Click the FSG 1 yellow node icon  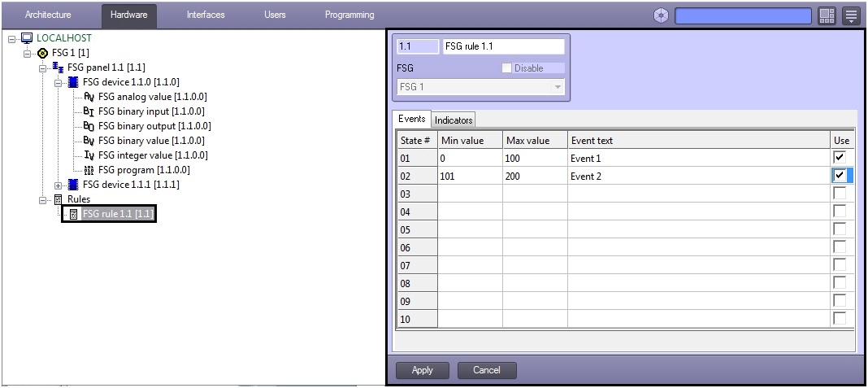tap(42, 53)
